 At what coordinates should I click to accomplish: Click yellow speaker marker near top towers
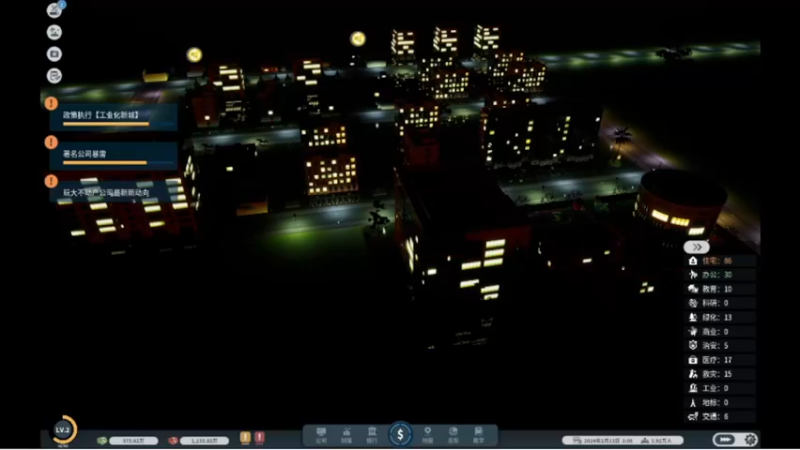358,39
